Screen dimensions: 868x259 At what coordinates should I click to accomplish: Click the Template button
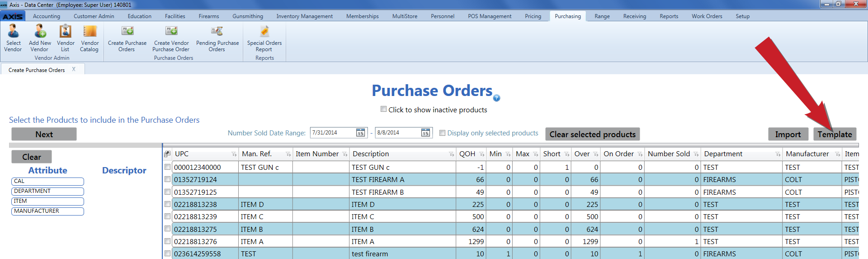835,134
